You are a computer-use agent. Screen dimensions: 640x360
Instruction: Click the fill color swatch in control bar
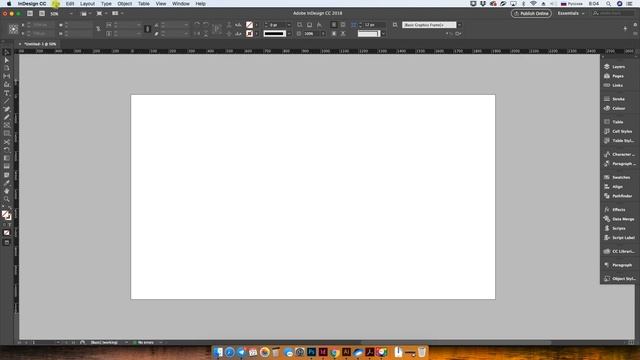249,25
